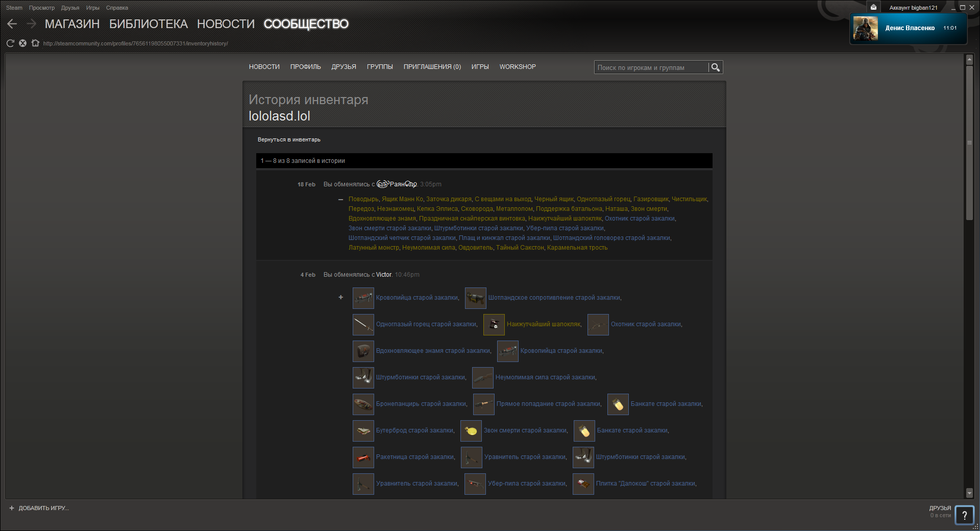This screenshot has width=980, height=531.
Task: Open the inbox icon beside the account name
Action: (873, 7)
